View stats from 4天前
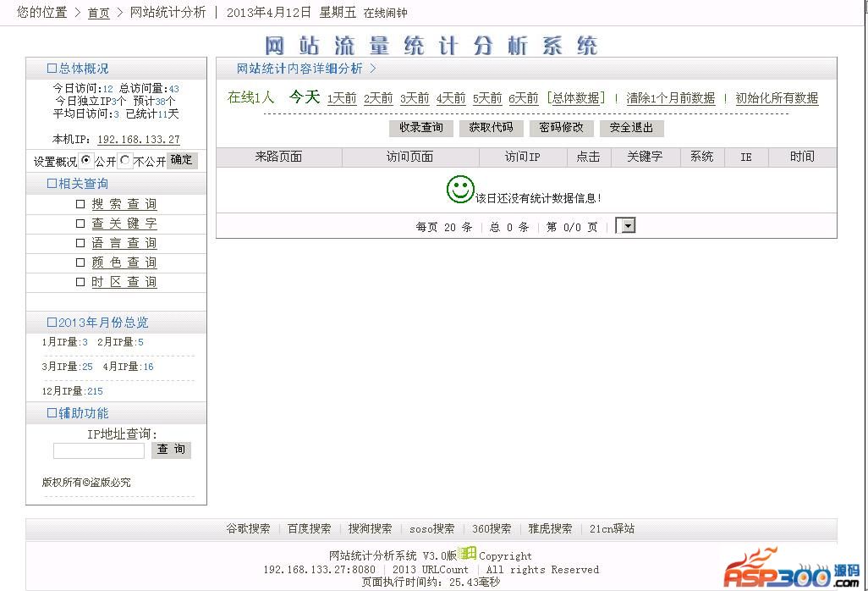 451,98
